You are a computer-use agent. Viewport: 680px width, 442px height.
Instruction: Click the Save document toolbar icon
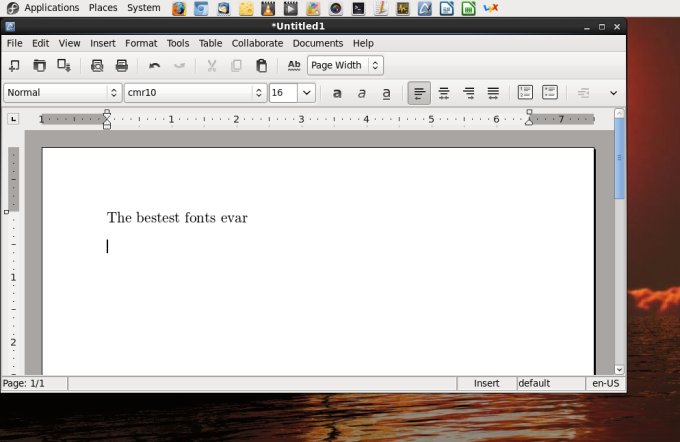click(64, 66)
